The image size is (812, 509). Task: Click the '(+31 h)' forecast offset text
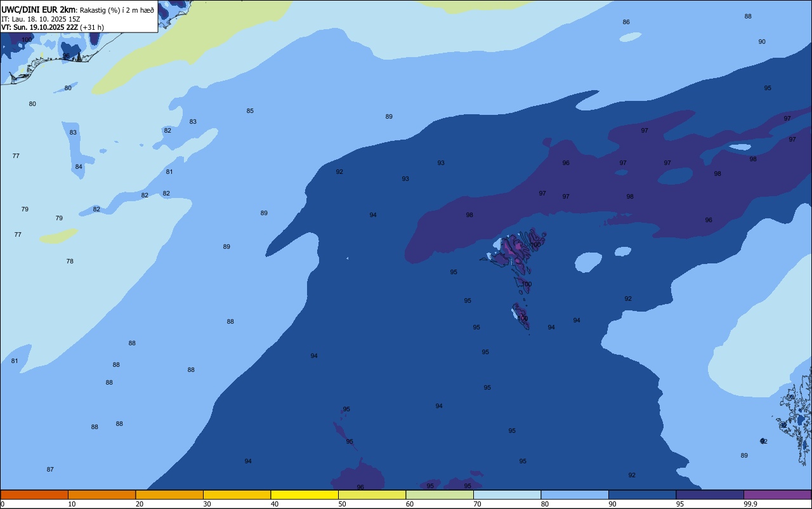tap(92, 27)
